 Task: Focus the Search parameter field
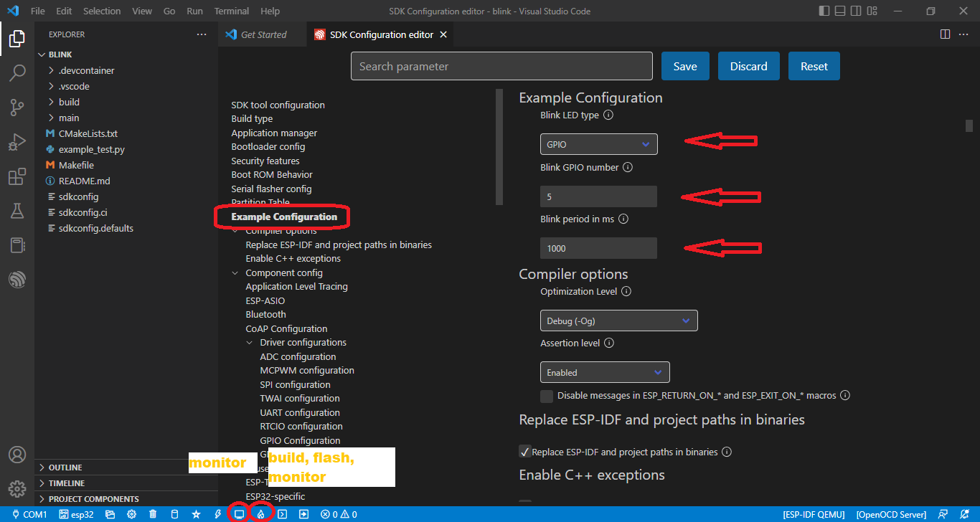[501, 66]
